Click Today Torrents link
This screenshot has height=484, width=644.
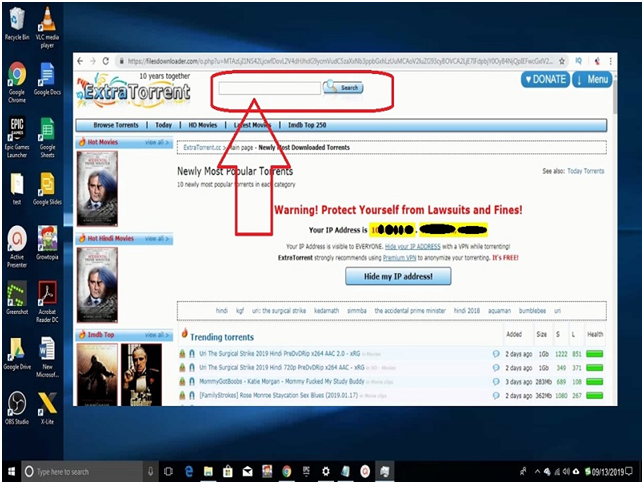point(586,171)
